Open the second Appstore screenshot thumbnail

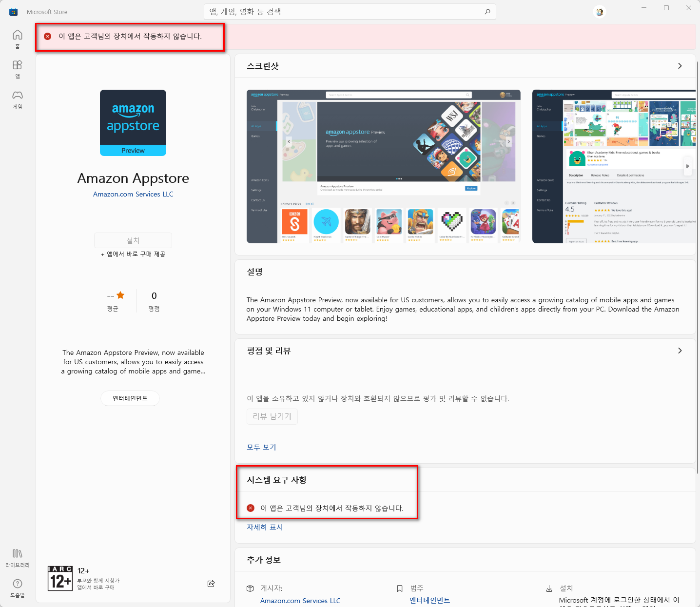614,166
